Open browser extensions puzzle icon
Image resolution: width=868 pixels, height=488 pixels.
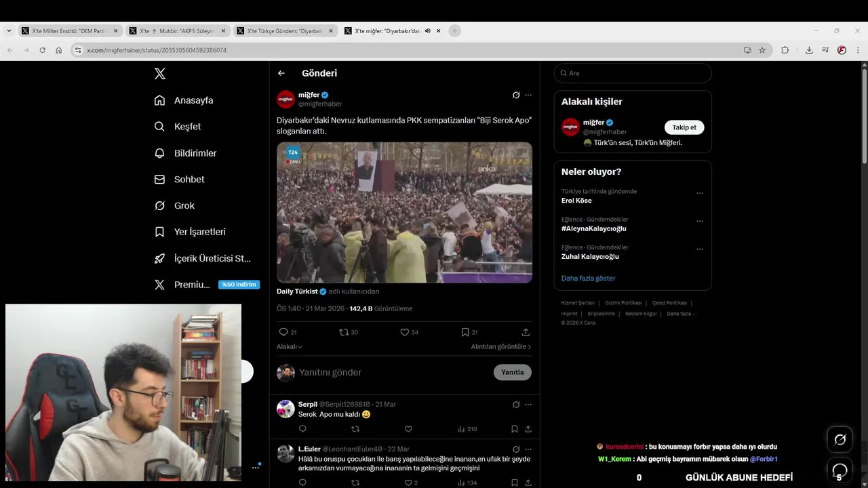[x=785, y=50]
